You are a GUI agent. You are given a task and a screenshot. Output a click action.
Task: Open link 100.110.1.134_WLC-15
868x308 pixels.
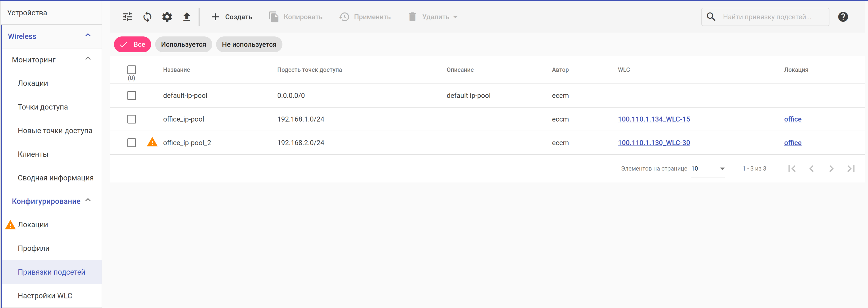click(x=653, y=119)
